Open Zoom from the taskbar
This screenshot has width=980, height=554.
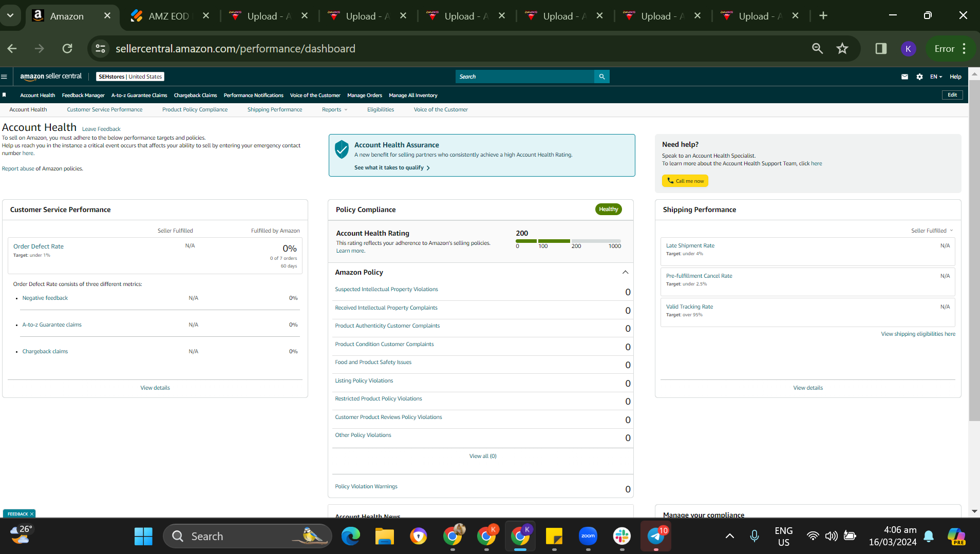point(588,537)
